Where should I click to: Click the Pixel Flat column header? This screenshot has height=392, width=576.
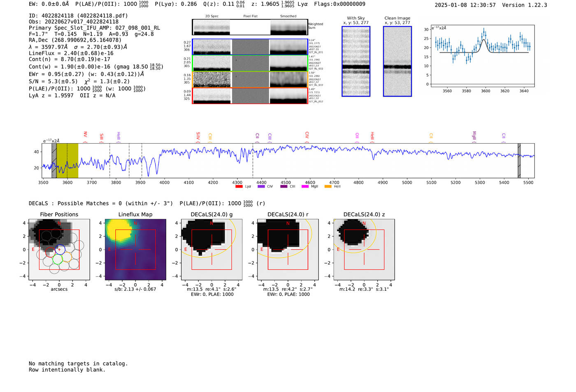point(251,16)
